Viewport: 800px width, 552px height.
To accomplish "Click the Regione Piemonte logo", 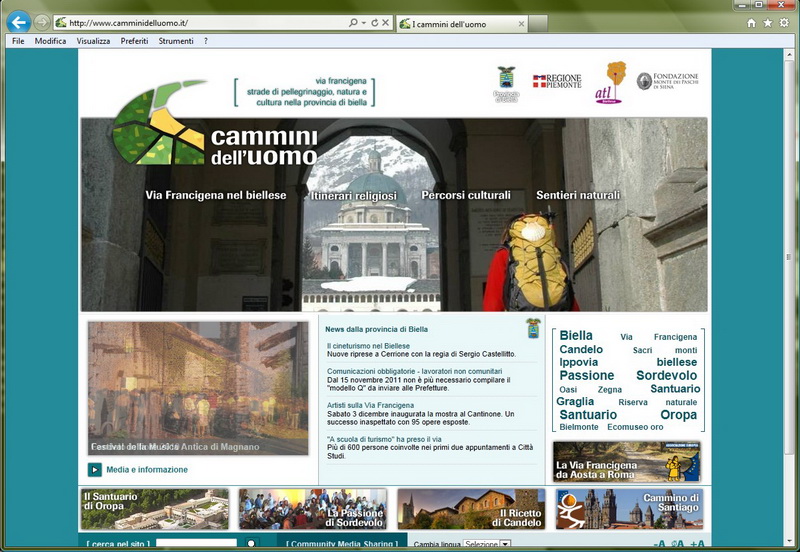I will [x=556, y=81].
